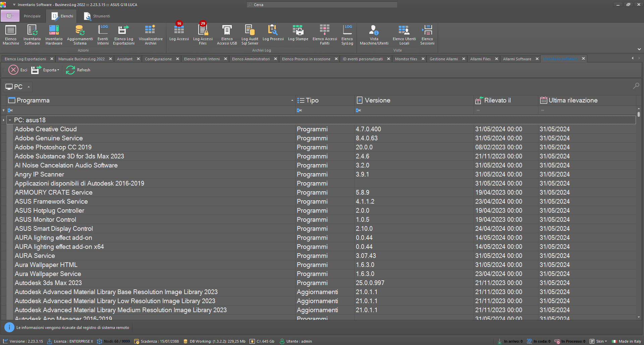The height and width of the screenshot is (345, 644).
Task: Open Visualizzatore Archivi icon
Action: 151,35
